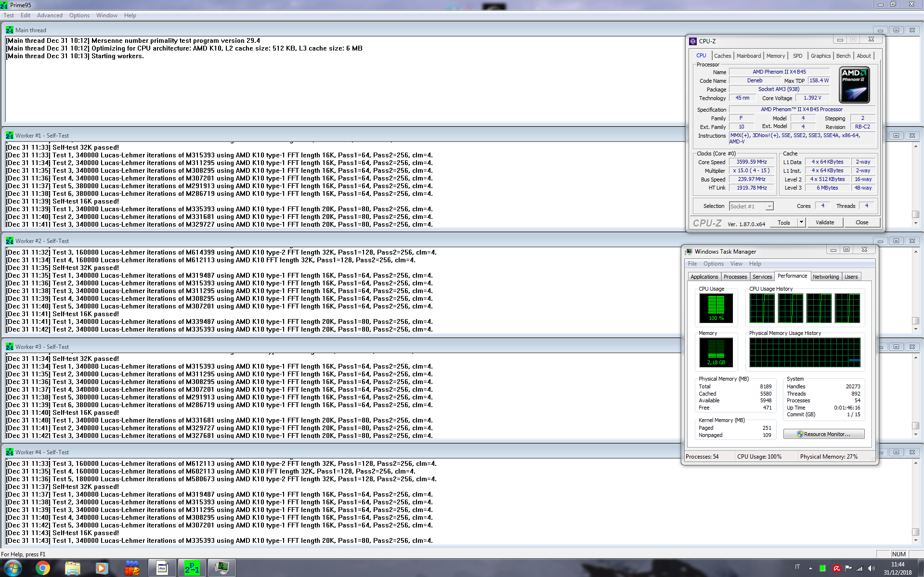Open the Processes tab in Task Manager
924x577 pixels.
[x=735, y=277]
